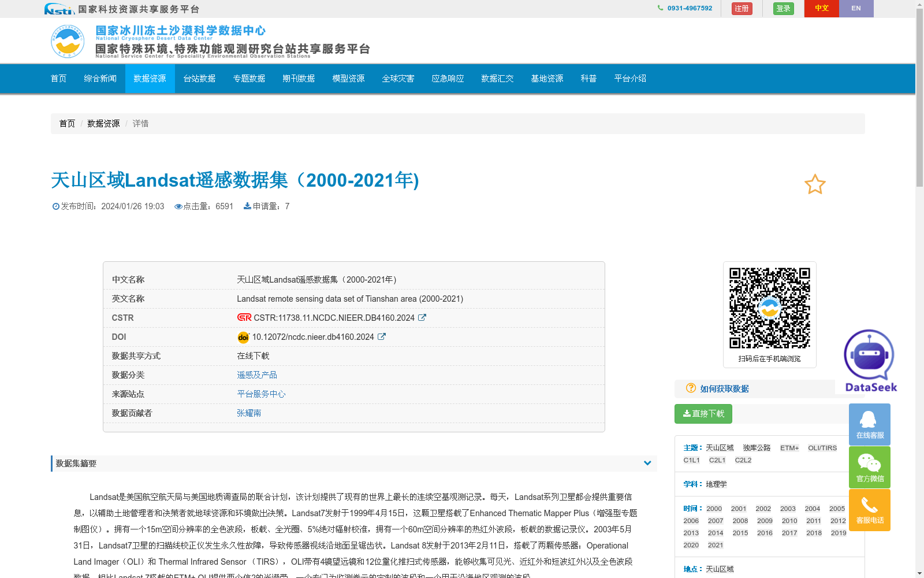Viewport: 924px width, 578px height.
Task: Click the service phone (客服电话) widget
Action: (x=870, y=510)
